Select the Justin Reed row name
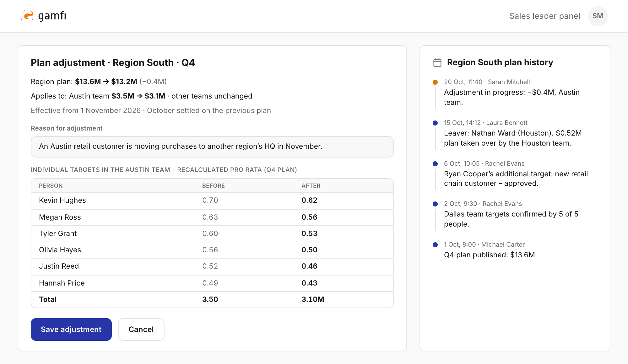628x364 pixels. click(x=59, y=266)
